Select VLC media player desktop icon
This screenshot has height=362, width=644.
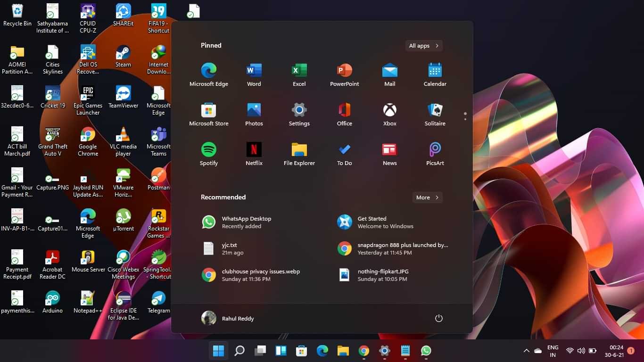(x=123, y=141)
